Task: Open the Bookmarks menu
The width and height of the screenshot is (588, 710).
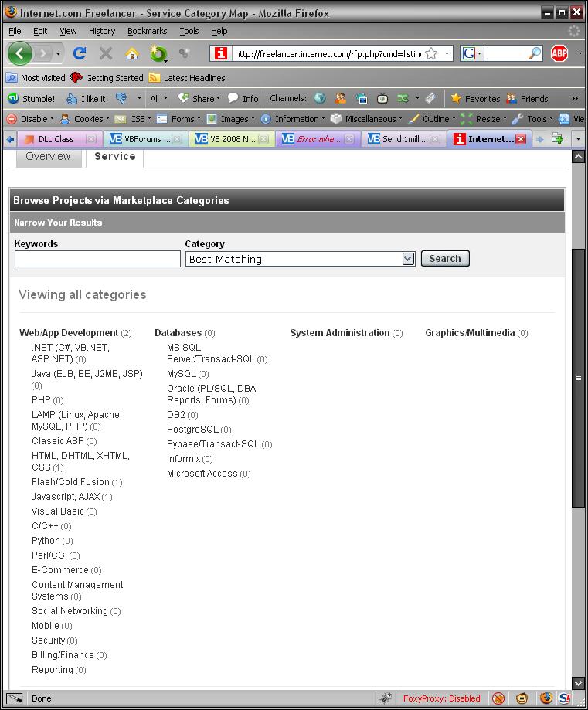Action: click(148, 31)
